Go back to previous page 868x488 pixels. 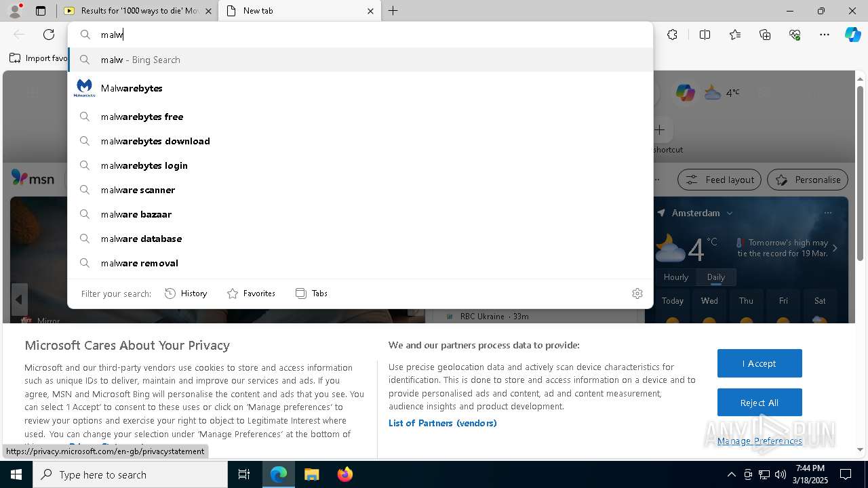coord(19,35)
